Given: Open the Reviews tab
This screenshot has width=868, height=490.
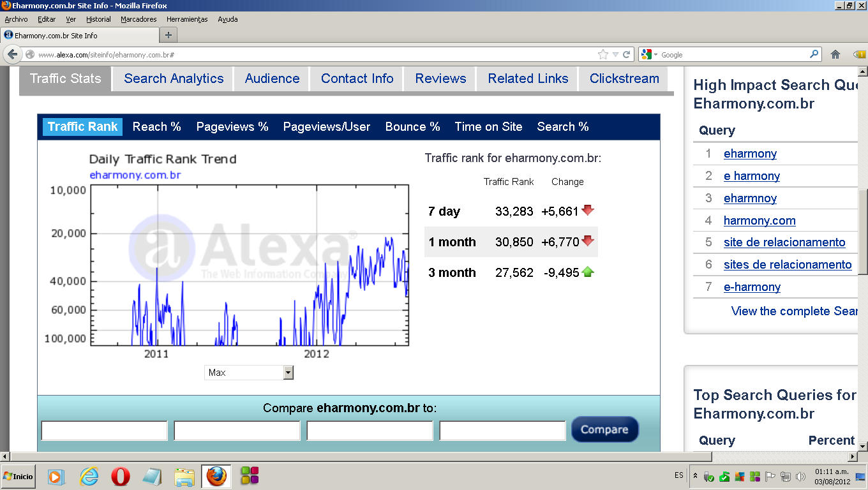Looking at the screenshot, I should [440, 78].
